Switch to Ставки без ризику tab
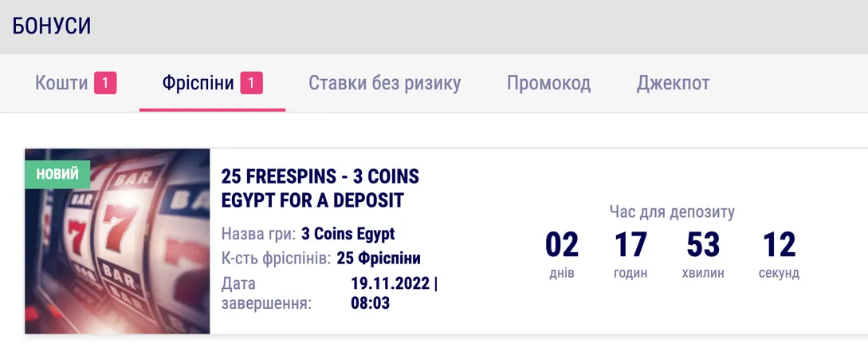 pos(384,83)
